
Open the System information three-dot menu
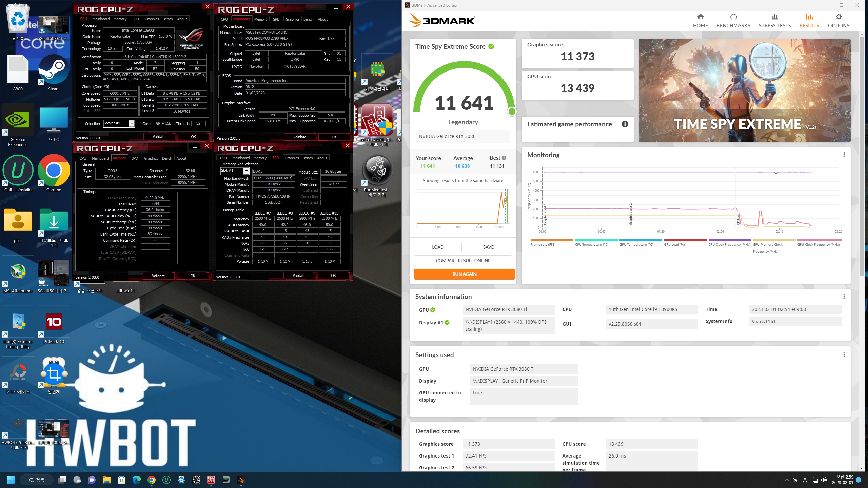tap(844, 297)
